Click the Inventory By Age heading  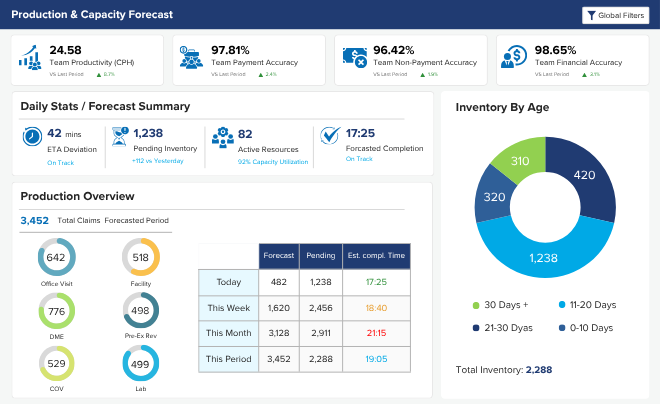coord(502,107)
